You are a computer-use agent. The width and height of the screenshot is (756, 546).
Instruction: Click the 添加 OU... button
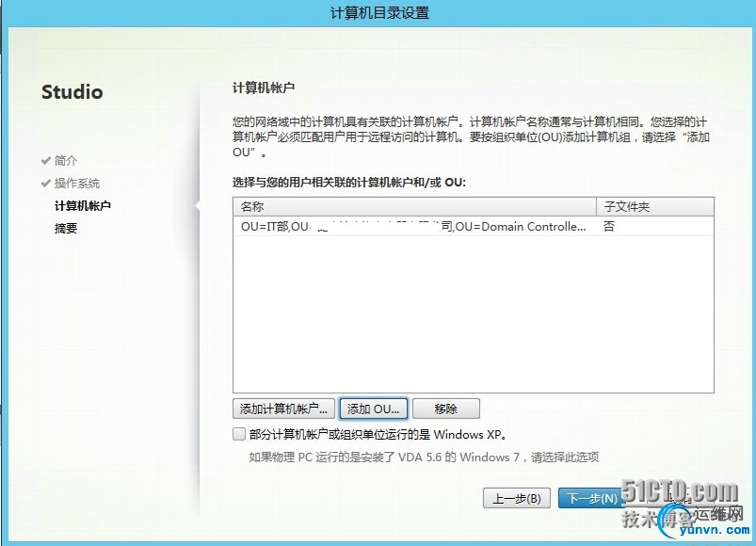coord(374,409)
